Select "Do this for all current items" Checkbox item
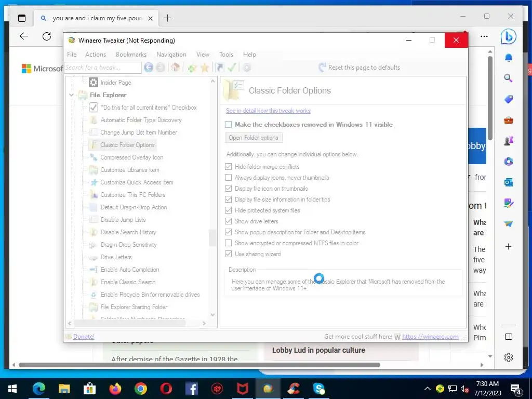The image size is (532, 399). click(149, 108)
